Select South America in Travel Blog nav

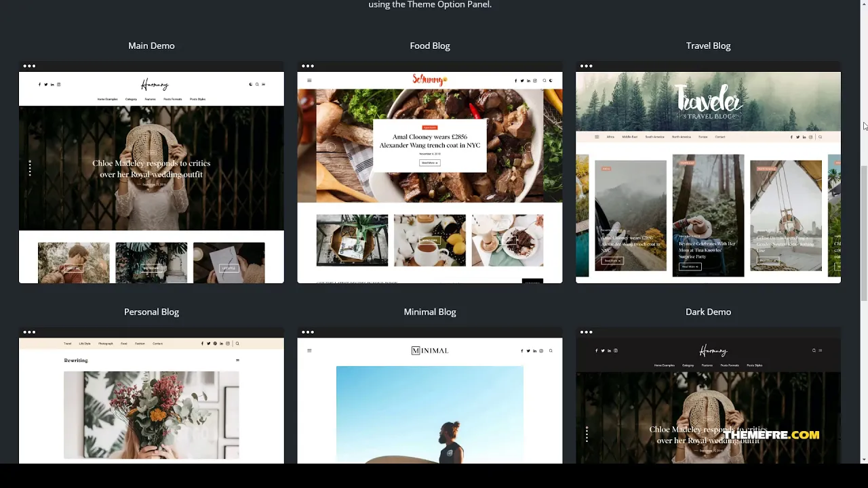(x=654, y=137)
